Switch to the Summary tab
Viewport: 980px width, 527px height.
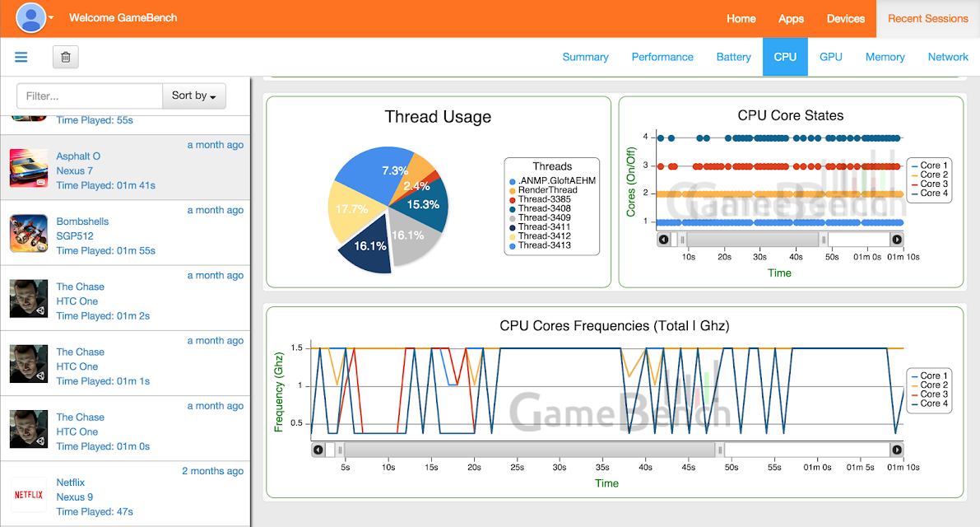(586, 57)
